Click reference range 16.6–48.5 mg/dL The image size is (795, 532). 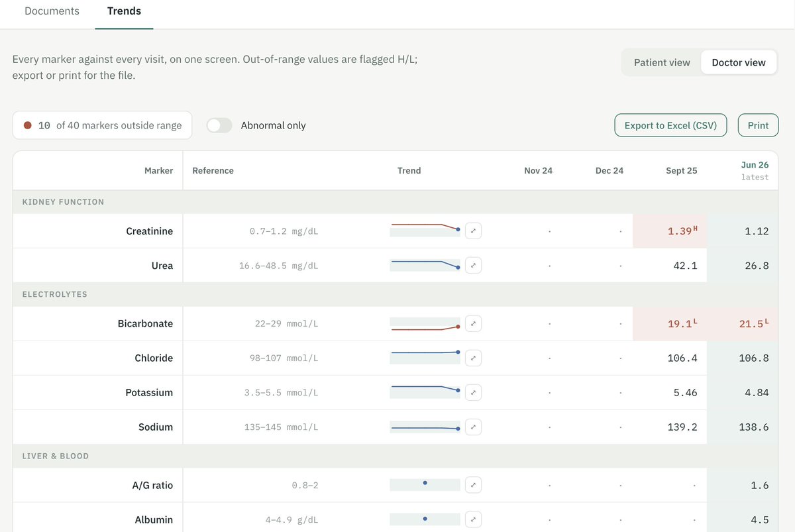point(278,266)
